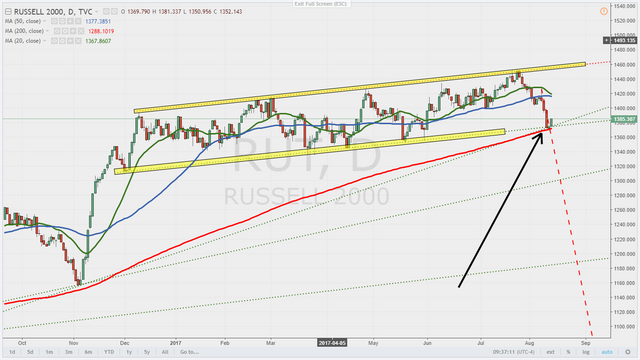Open format settings for MA (50, close)
Screen dimensions: 640x360
62,21
